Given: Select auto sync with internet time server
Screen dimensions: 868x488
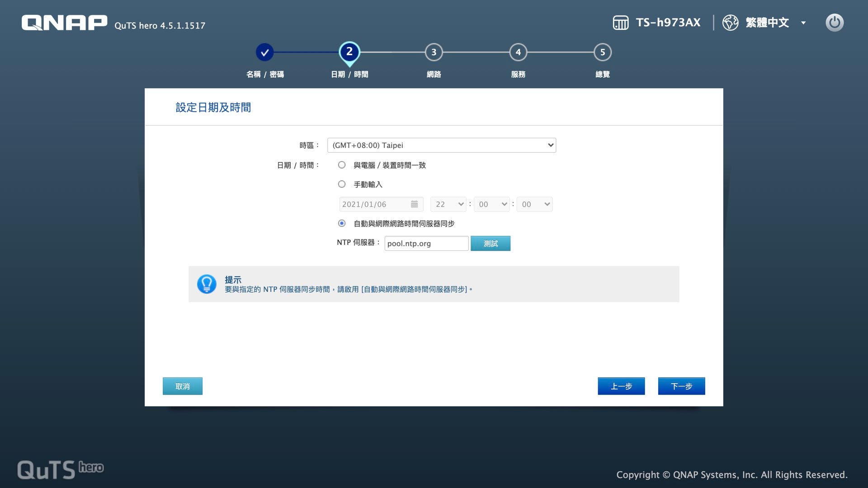Looking at the screenshot, I should (342, 223).
